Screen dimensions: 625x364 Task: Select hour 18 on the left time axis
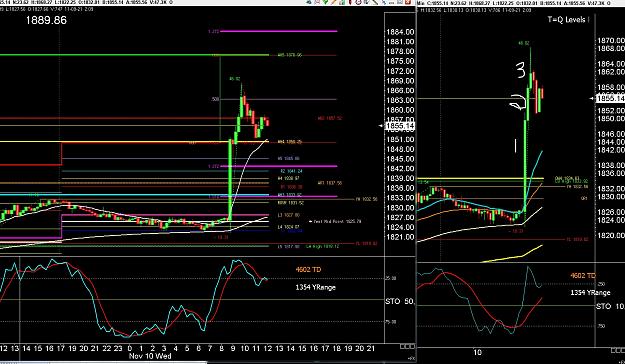[337, 348]
